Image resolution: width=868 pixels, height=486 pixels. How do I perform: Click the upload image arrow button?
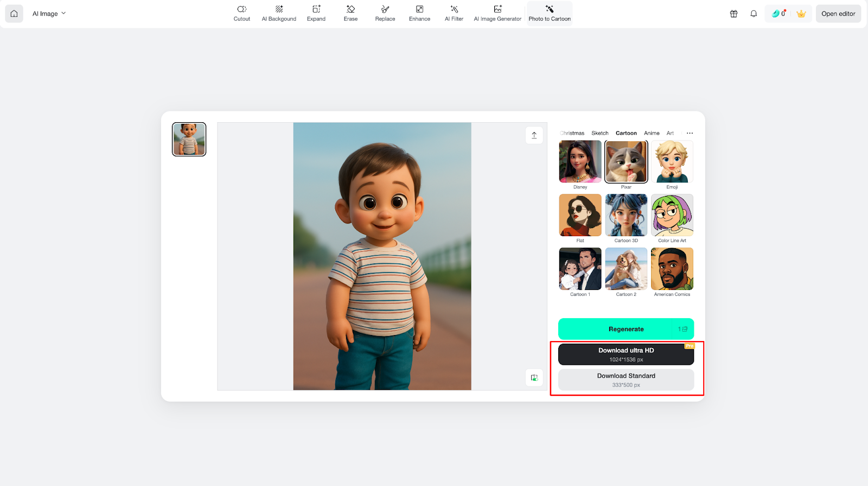(534, 135)
